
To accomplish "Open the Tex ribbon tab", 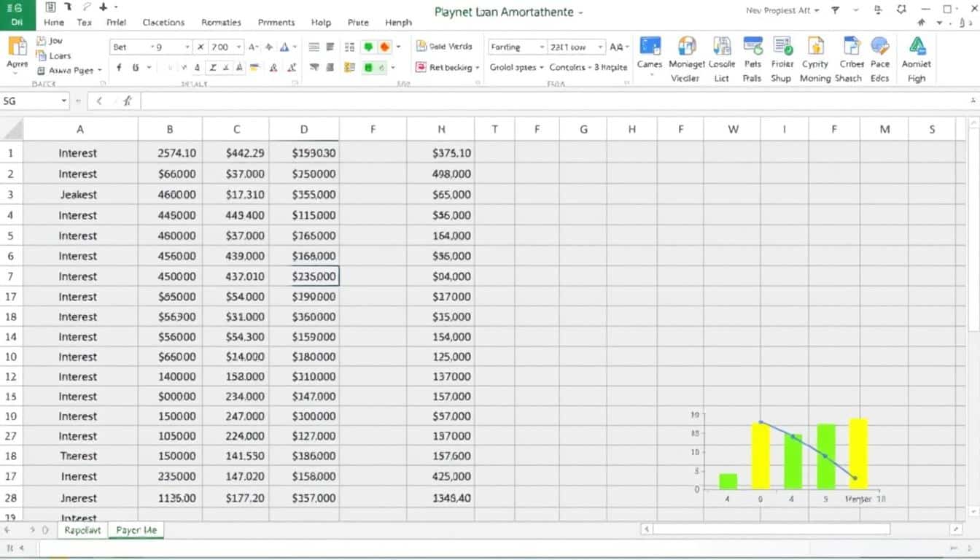I will (x=85, y=23).
